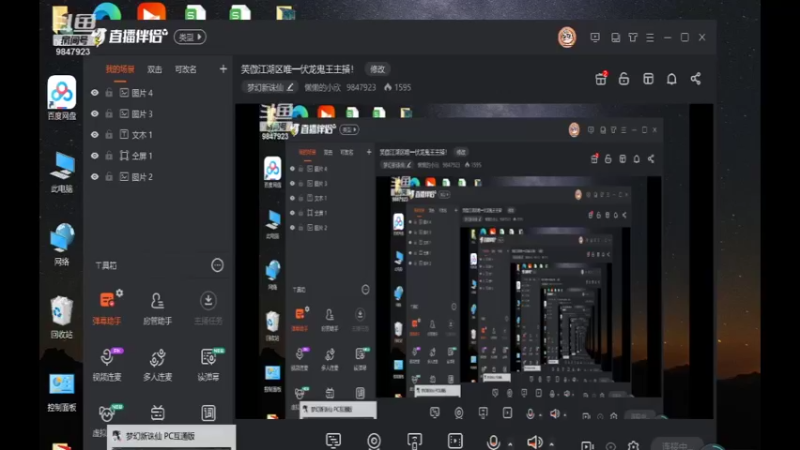800x450 pixels.
Task: Expand the 类型 dropdown beside the logo
Action: (190, 37)
